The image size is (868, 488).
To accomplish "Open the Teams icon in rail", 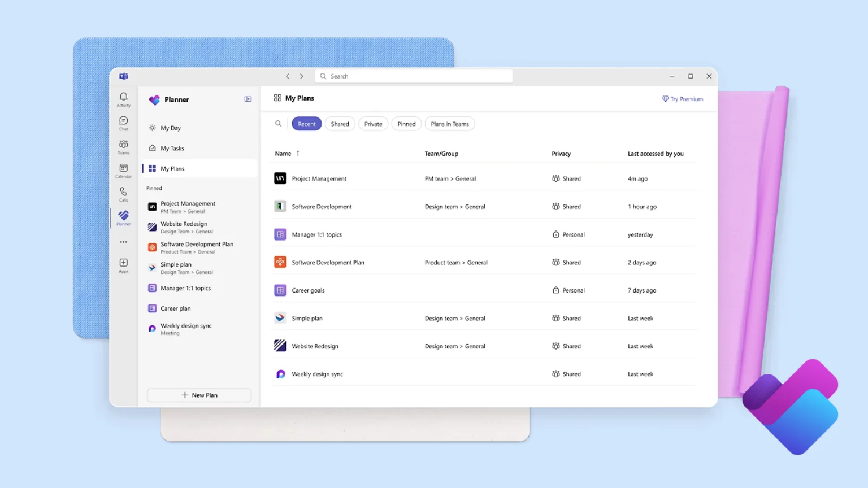I will coord(123,146).
